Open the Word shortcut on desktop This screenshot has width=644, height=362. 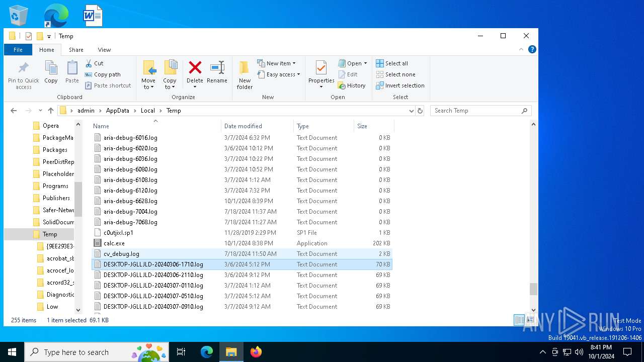click(x=93, y=16)
